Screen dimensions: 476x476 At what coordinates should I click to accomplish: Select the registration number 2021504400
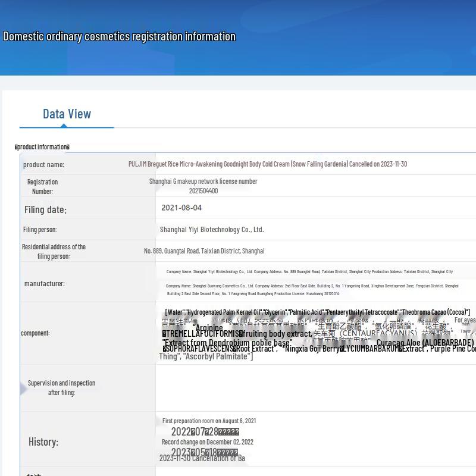[203, 191]
